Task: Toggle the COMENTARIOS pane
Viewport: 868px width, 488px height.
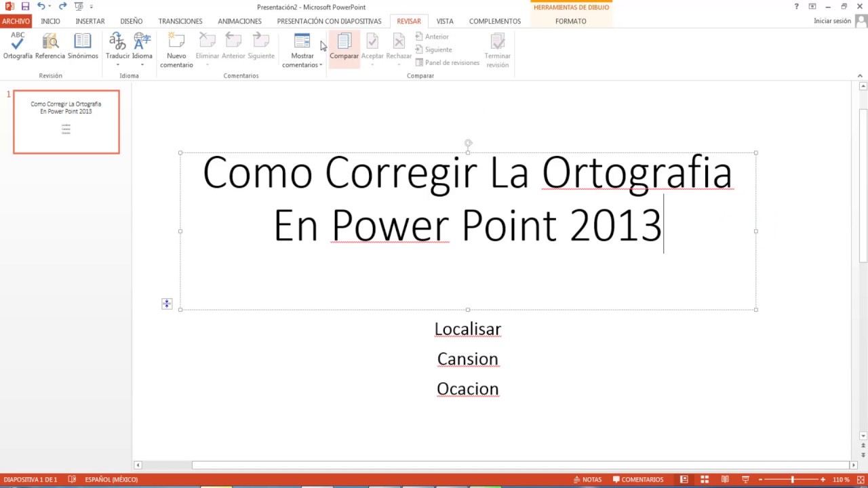Action: point(637,479)
